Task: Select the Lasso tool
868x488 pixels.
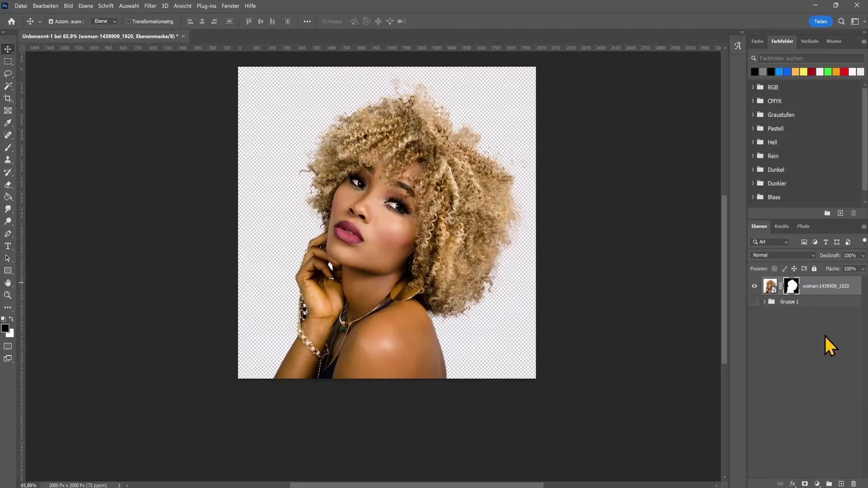Action: click(8, 73)
